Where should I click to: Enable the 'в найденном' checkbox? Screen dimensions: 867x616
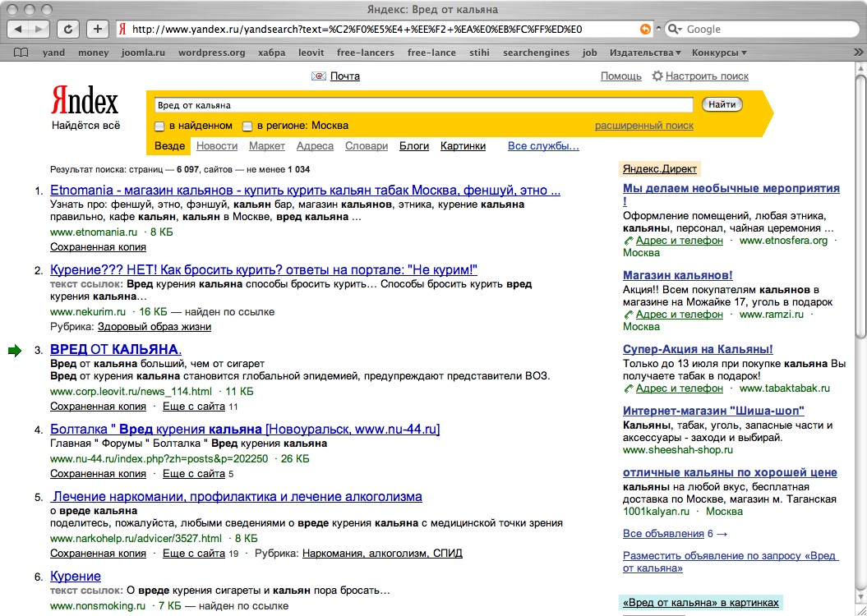pyautogui.click(x=160, y=126)
